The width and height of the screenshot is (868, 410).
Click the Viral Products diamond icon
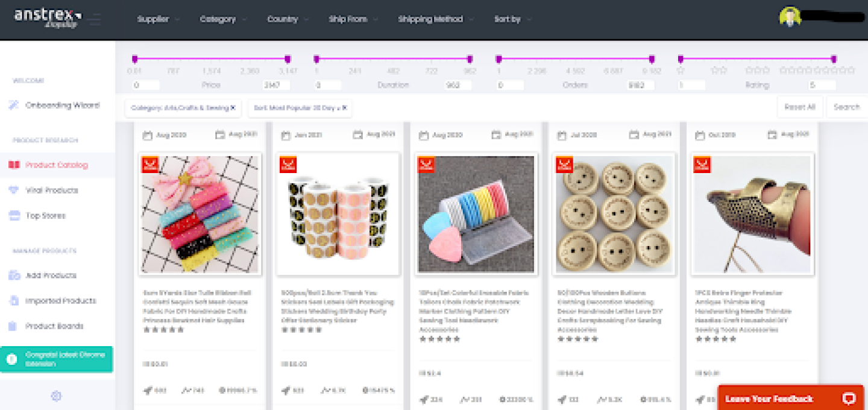pyautogui.click(x=14, y=191)
